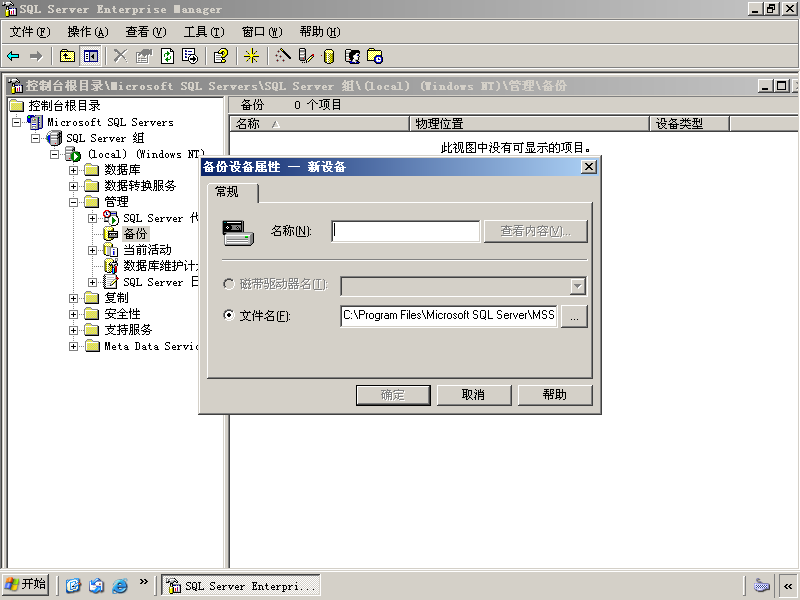Launch the Run a Wizard wand icon

tap(282, 56)
